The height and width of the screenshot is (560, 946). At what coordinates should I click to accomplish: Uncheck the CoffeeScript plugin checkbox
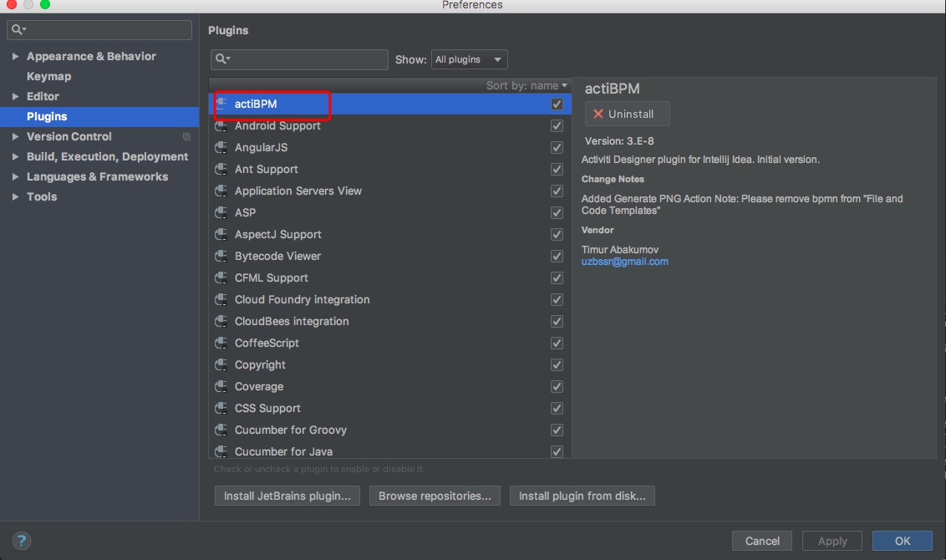[557, 343]
